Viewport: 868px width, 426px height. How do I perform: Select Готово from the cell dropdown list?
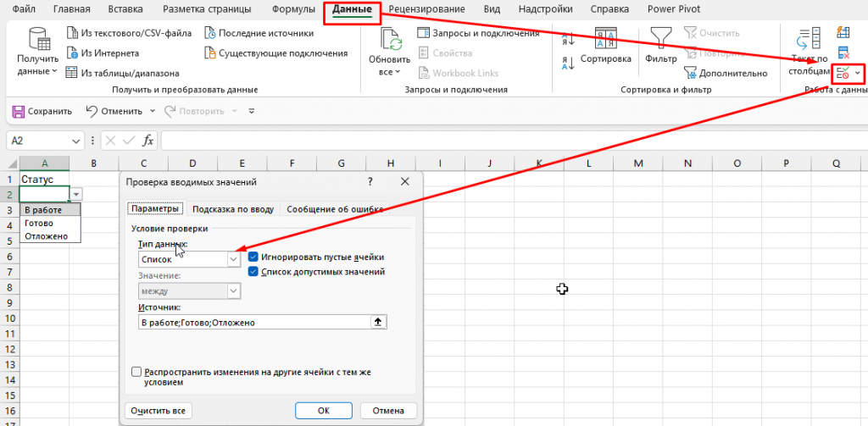39,223
